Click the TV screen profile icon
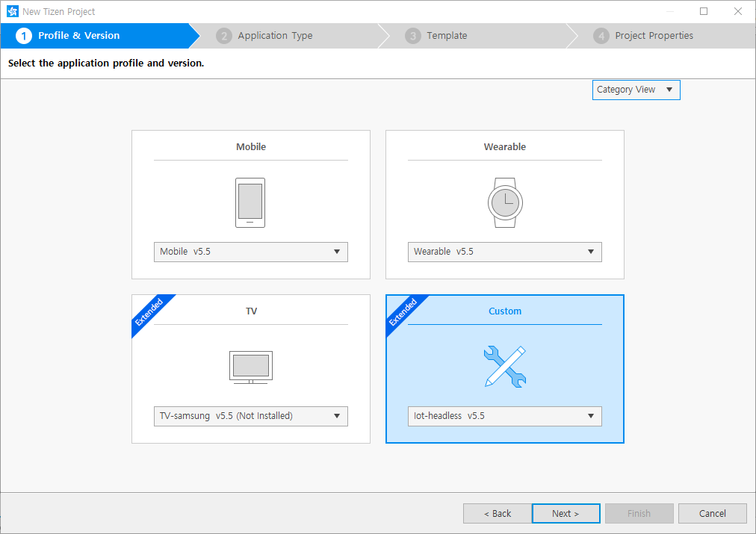756x534 pixels. click(x=250, y=366)
